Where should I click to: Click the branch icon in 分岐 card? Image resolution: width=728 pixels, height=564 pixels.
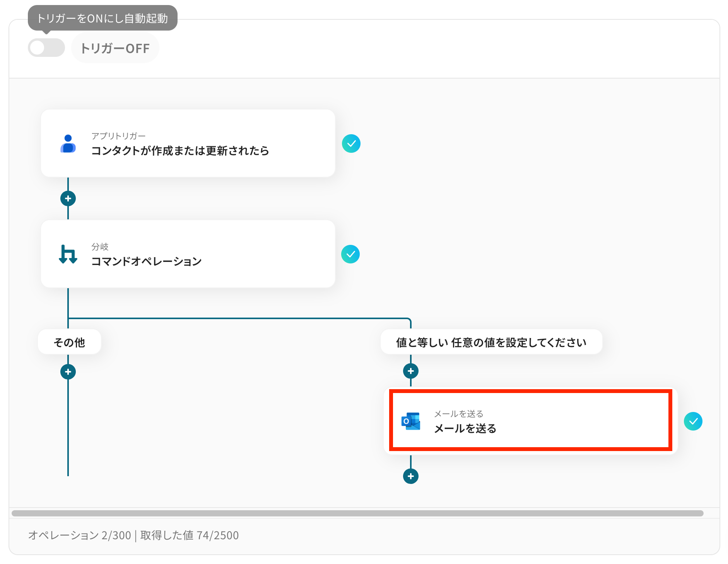point(68,254)
